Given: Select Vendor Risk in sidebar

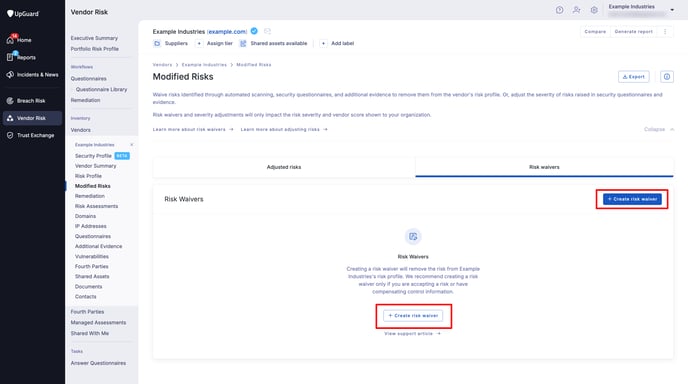Looking at the screenshot, I should [32, 118].
